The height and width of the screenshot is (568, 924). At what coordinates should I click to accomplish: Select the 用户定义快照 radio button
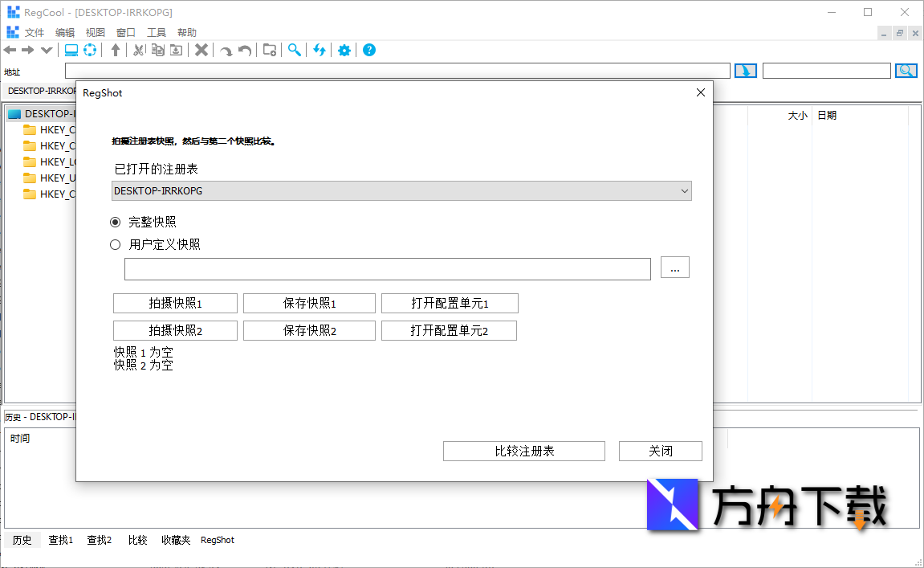click(115, 244)
